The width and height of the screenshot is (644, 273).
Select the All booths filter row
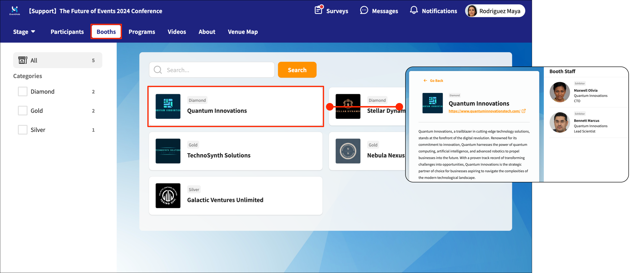click(58, 60)
